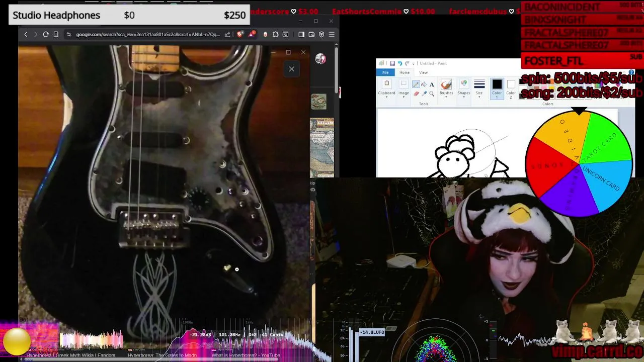Select Color 1 black swatch in Paint

tap(497, 89)
